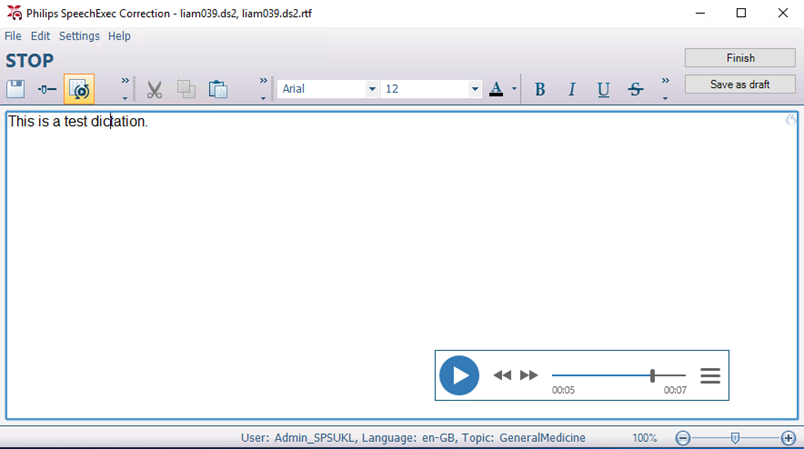The image size is (804, 449).
Task: Click the STOP status label
Action: (29, 60)
